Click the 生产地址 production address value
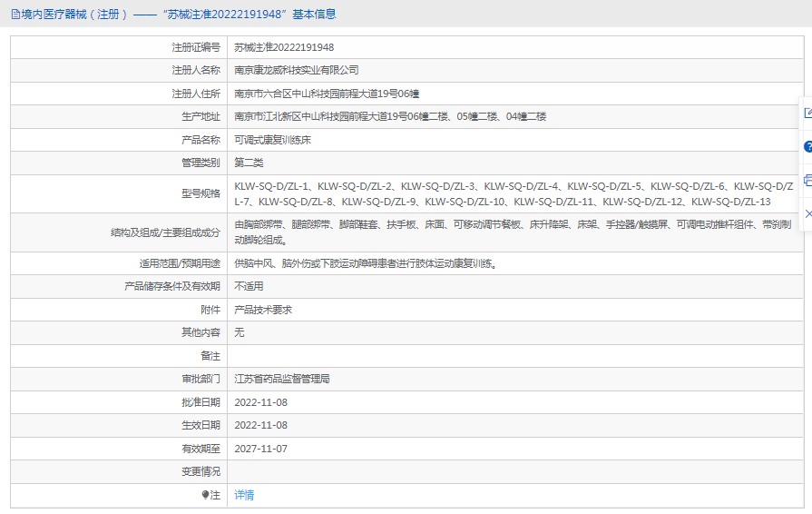 [x=390, y=116]
